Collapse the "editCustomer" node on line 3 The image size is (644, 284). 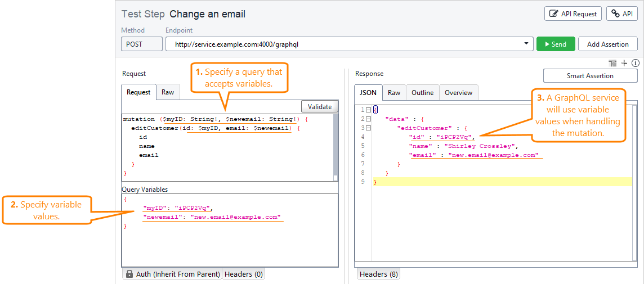click(x=368, y=128)
